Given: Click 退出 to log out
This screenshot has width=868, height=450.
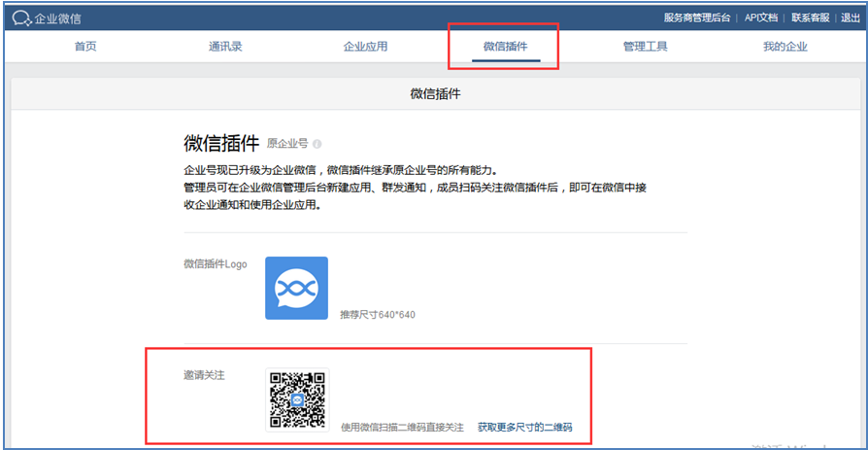Looking at the screenshot, I should click(x=851, y=17).
